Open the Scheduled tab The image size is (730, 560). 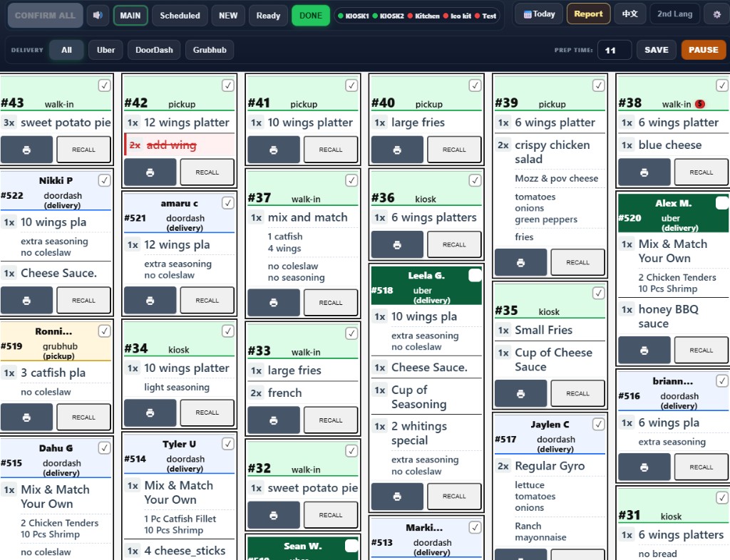coord(180,16)
